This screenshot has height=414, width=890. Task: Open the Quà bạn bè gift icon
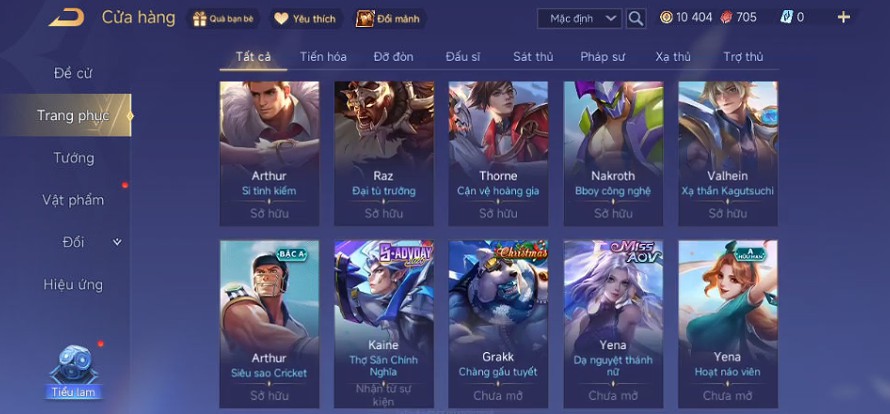click(x=200, y=19)
